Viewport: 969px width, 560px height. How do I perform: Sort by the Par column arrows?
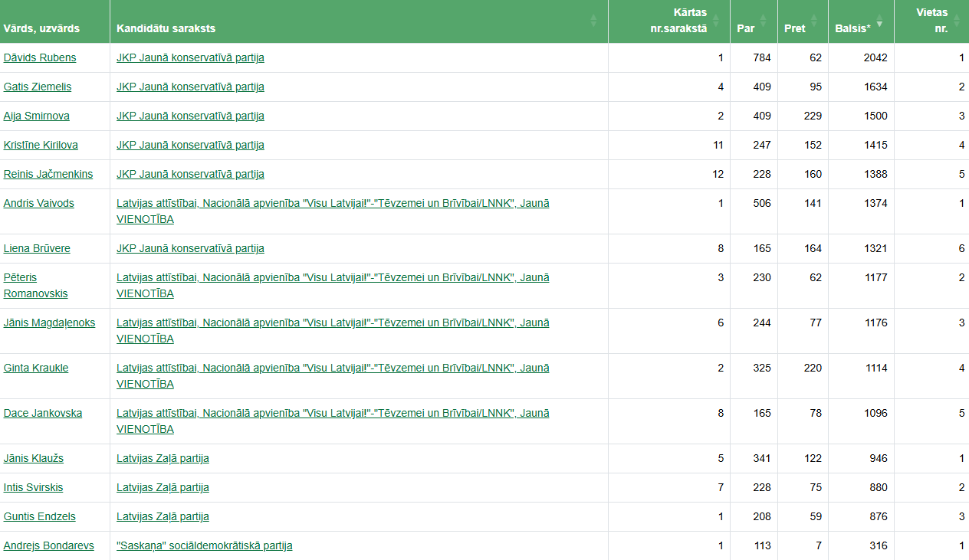tap(763, 21)
